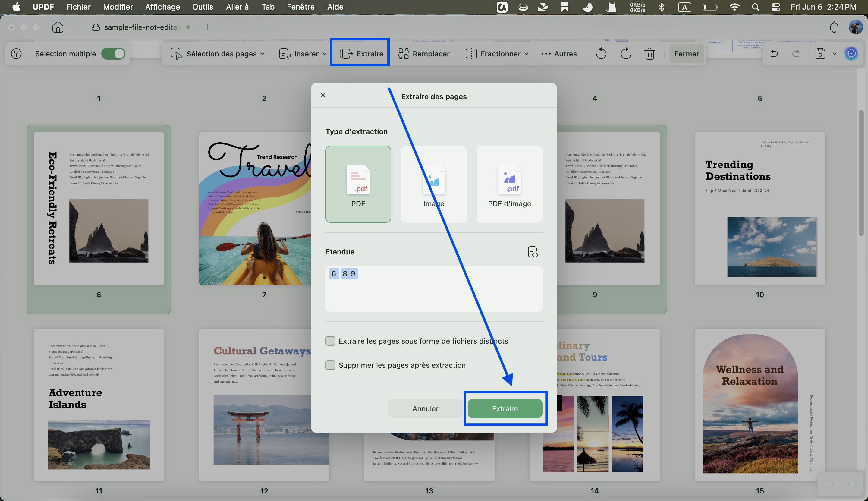Select page 7 Travel thumbnail

coord(255,209)
